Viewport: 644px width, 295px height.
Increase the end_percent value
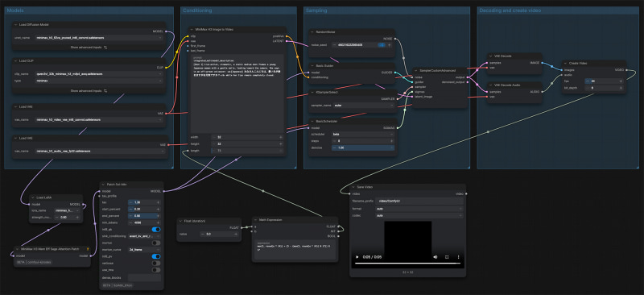pos(158,215)
